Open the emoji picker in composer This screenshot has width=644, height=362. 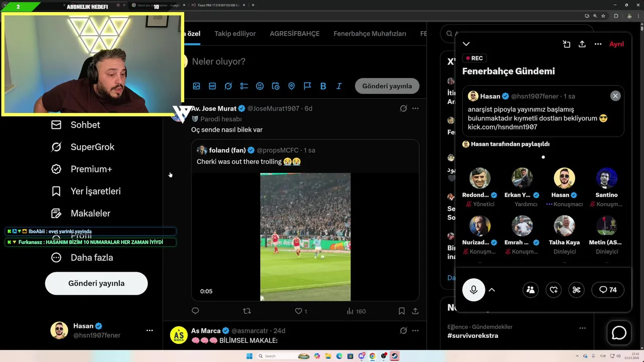[260, 86]
